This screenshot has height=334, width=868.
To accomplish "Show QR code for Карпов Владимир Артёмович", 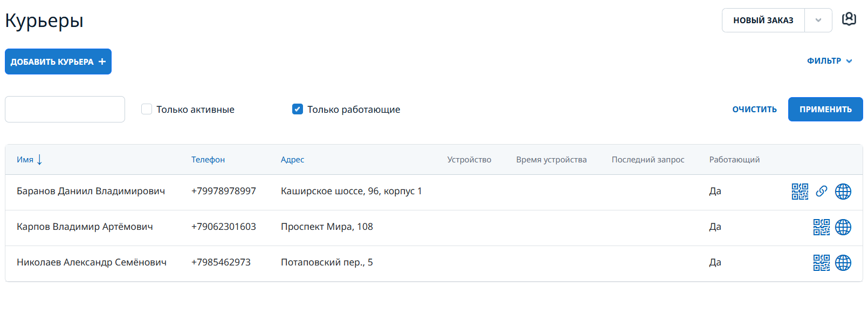I will click(821, 227).
